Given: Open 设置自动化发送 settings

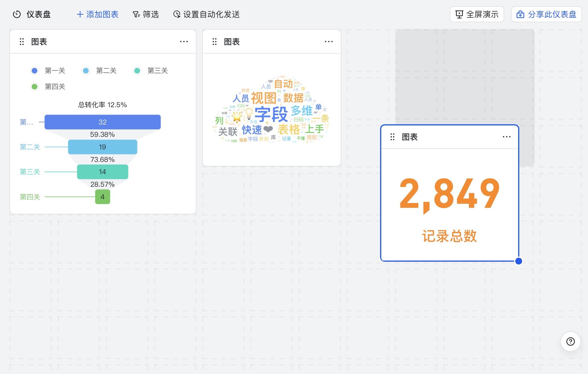Looking at the screenshot, I should tap(206, 14).
